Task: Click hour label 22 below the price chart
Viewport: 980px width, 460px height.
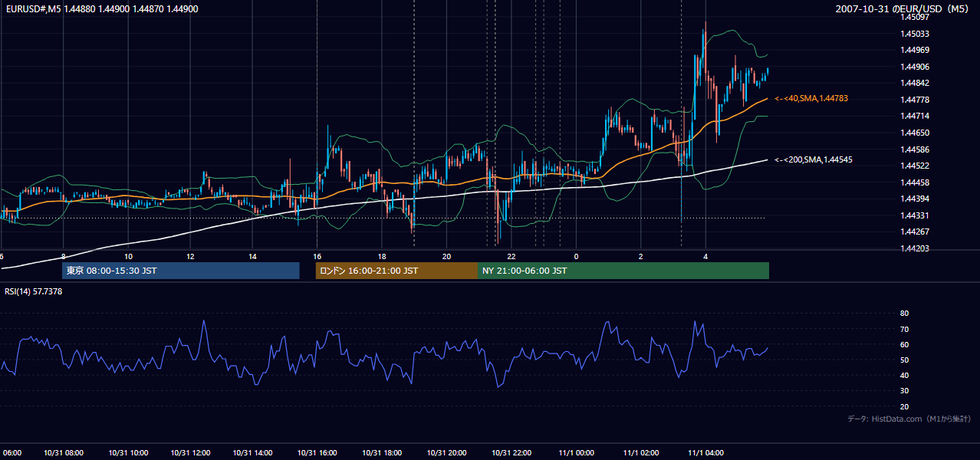Action: [511, 256]
